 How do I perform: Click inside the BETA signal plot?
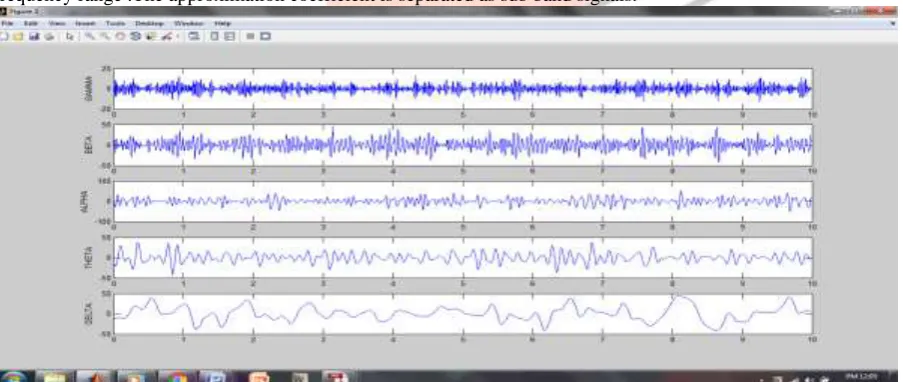pyautogui.click(x=462, y=145)
